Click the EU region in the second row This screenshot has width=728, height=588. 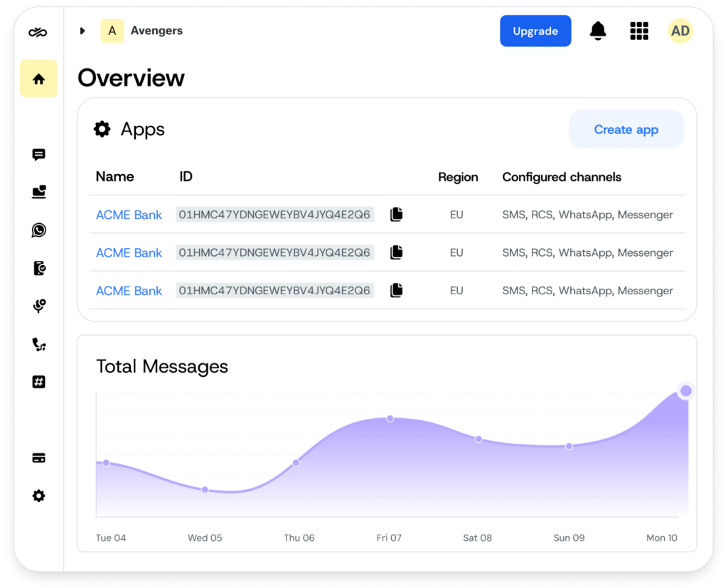456,252
